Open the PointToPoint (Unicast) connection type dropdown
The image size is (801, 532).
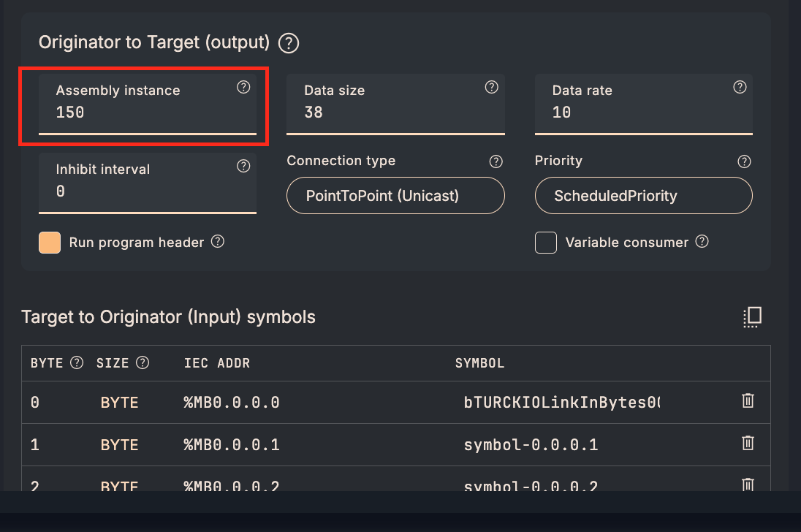click(x=395, y=196)
